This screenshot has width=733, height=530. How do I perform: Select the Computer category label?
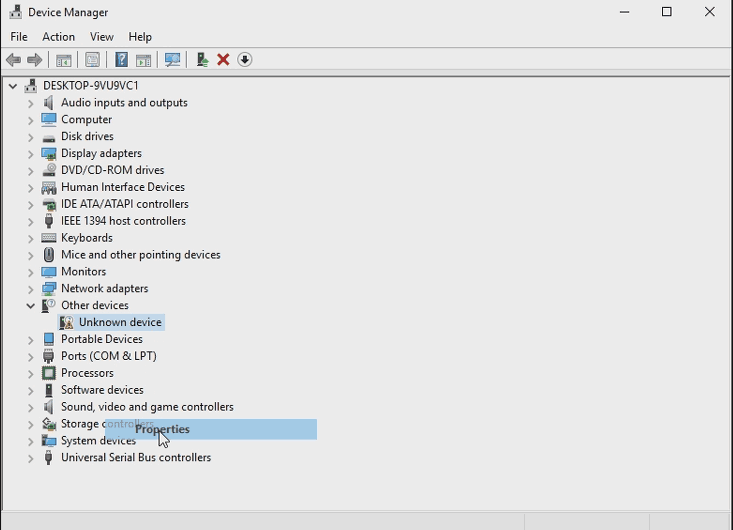86,120
